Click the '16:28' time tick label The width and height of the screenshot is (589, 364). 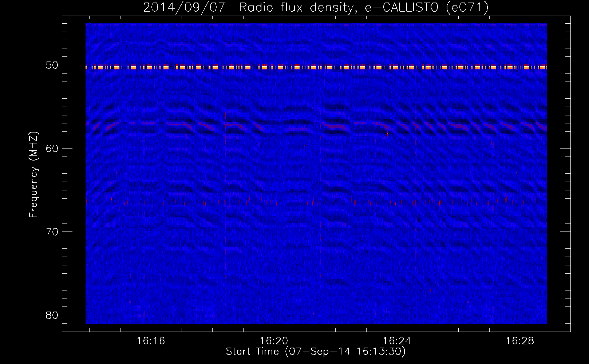(x=520, y=341)
